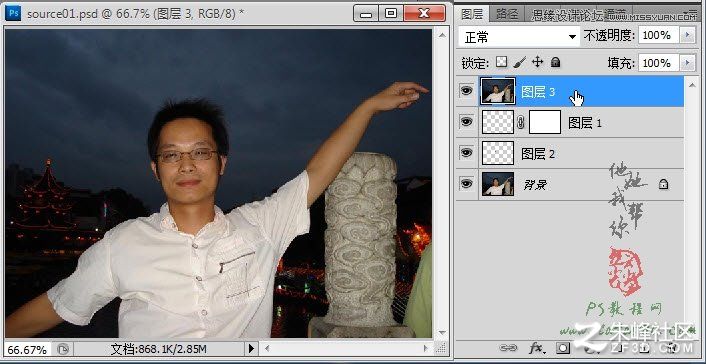Enable lock image pixels brush icon

click(x=520, y=62)
